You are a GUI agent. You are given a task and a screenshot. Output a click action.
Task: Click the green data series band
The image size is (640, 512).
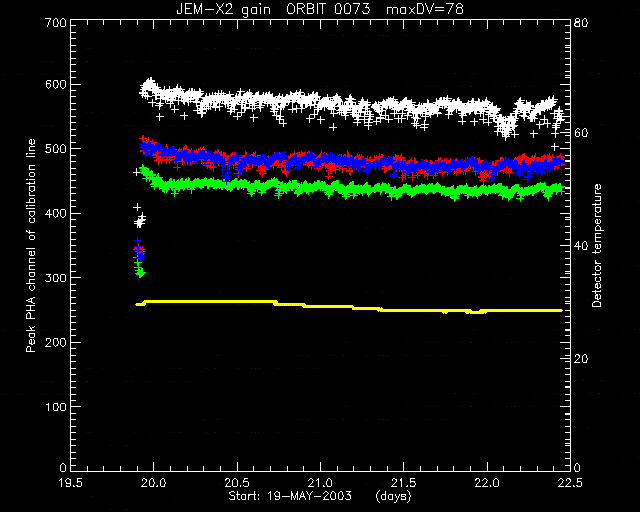coord(351,189)
